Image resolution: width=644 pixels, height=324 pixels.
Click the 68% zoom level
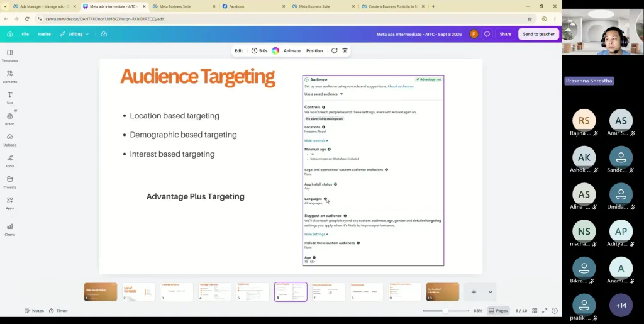(x=478, y=311)
